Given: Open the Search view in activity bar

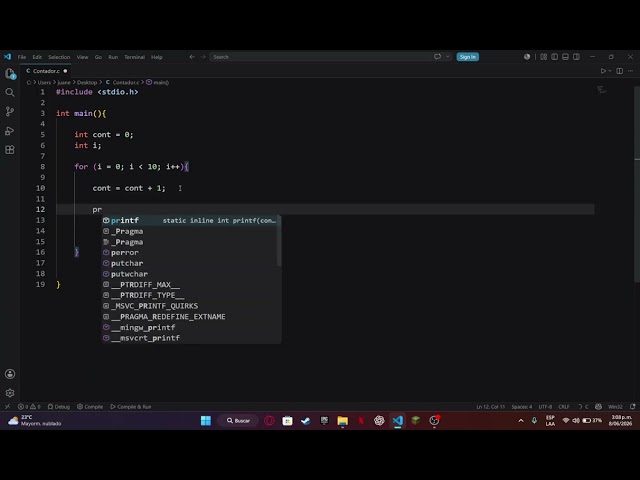Looking at the screenshot, I should click(10, 92).
